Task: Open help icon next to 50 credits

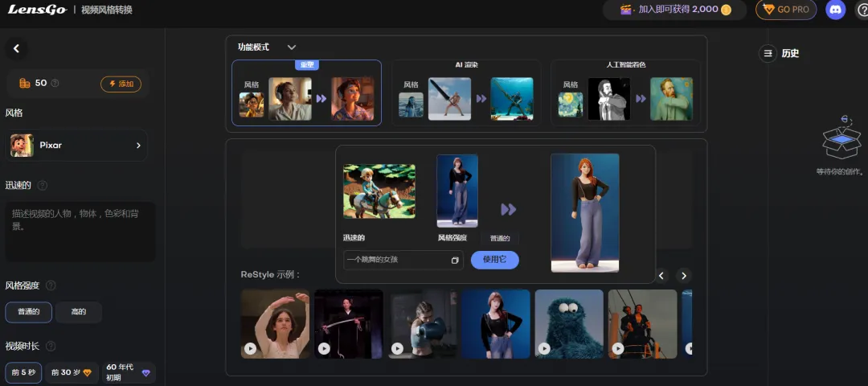Action: pyautogui.click(x=55, y=83)
